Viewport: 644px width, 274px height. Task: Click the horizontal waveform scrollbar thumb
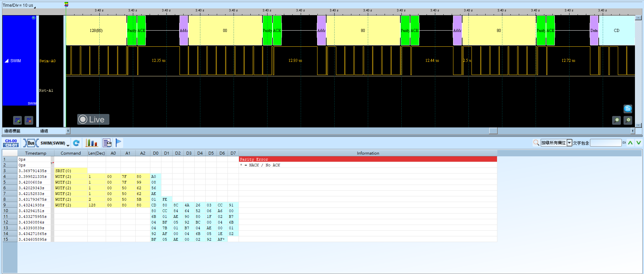(493, 131)
